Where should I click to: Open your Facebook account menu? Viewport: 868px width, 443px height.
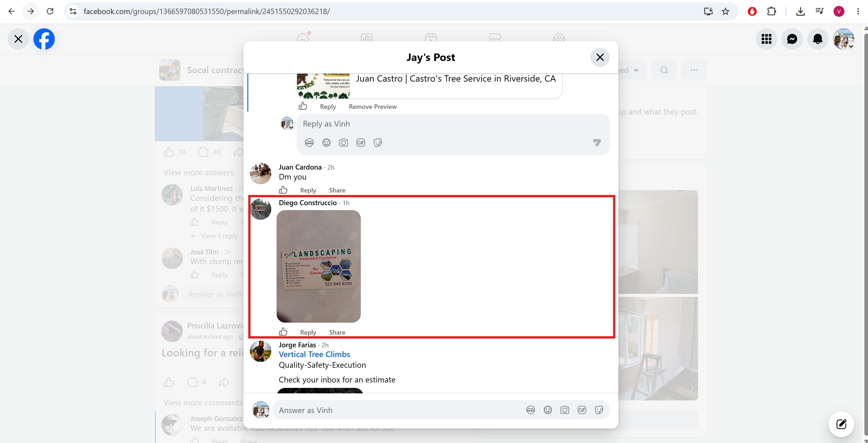click(x=844, y=39)
